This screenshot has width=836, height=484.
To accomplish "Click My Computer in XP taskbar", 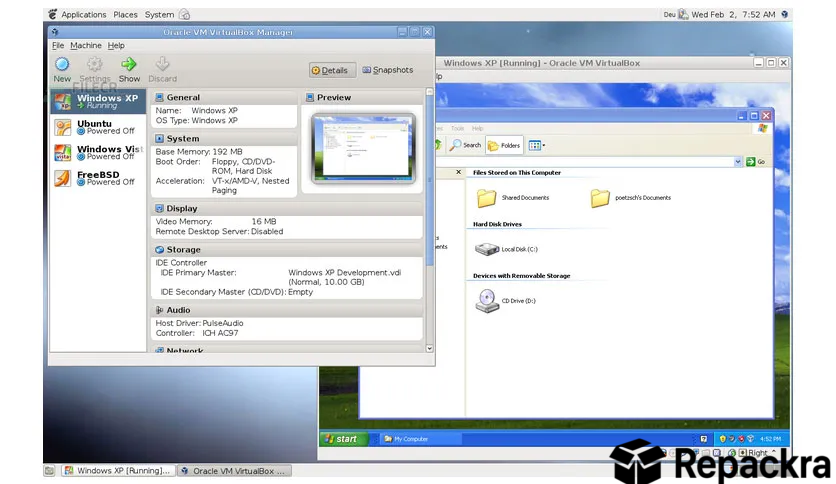I will click(x=421, y=439).
